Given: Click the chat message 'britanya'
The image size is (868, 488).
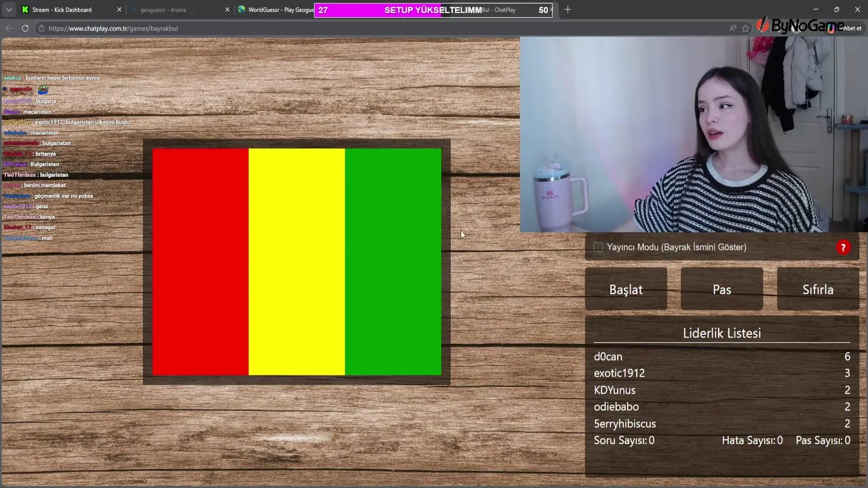Looking at the screenshot, I should 45,154.
